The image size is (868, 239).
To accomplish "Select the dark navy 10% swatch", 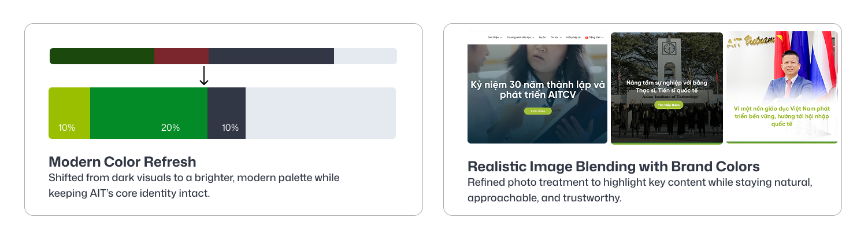I will coord(227,113).
